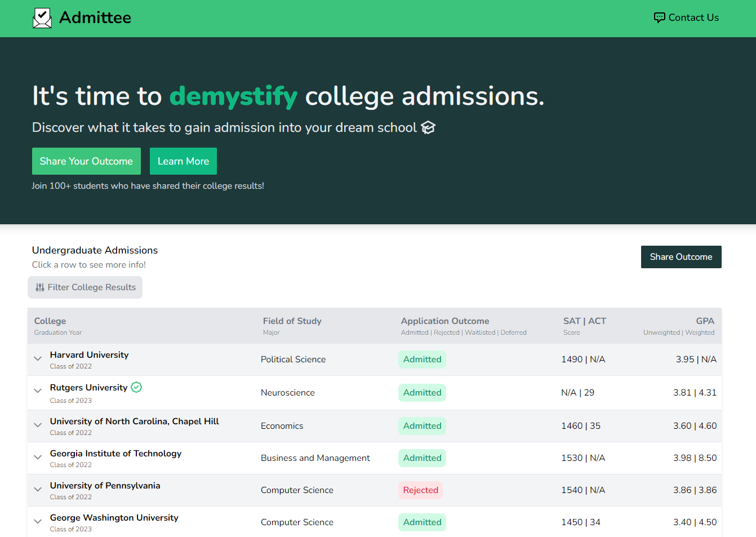Click the Business and Management cell
Viewport: 756px width, 537px height.
coord(315,458)
